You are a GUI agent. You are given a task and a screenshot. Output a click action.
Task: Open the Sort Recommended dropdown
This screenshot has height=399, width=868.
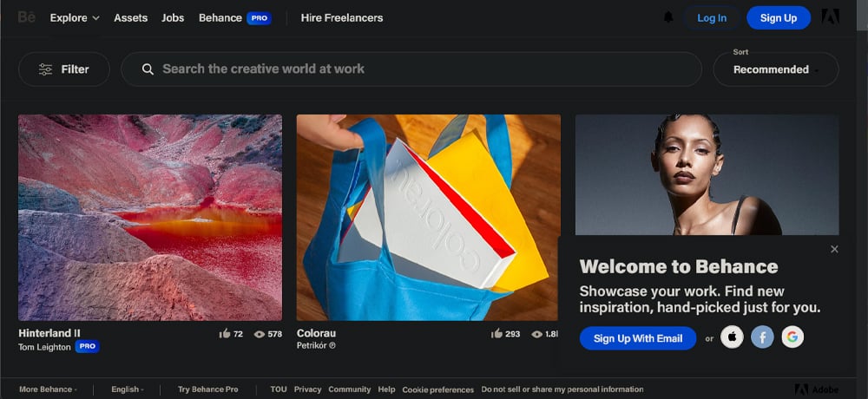[x=775, y=69]
